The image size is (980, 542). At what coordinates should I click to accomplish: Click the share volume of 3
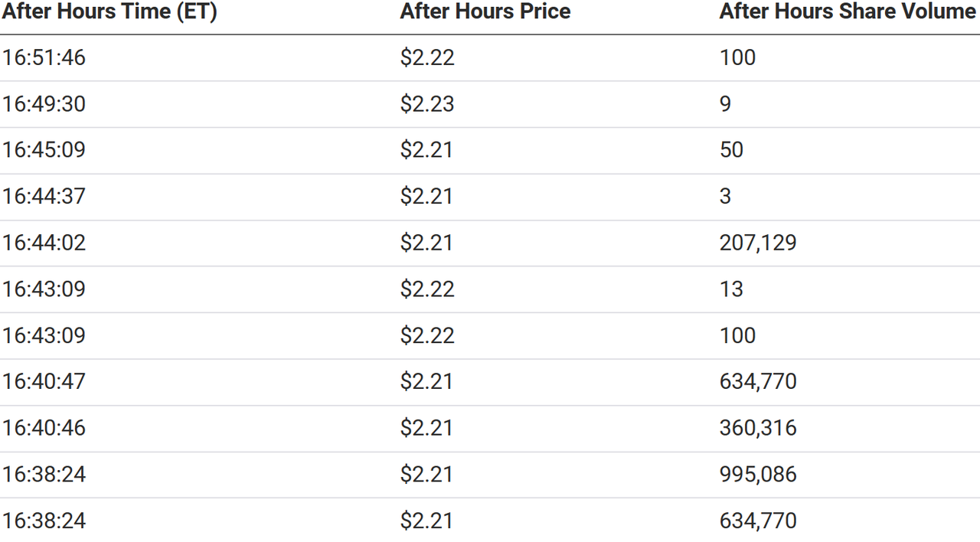(725, 197)
